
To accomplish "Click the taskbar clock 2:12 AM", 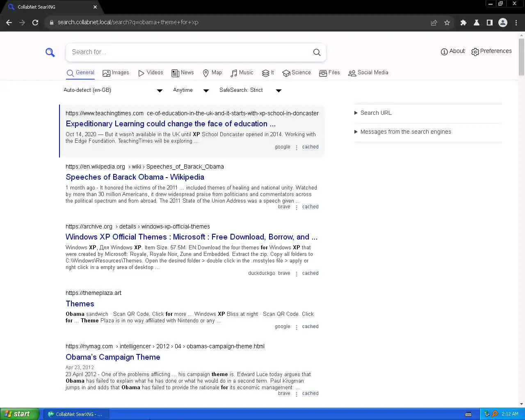I will point(510,414).
